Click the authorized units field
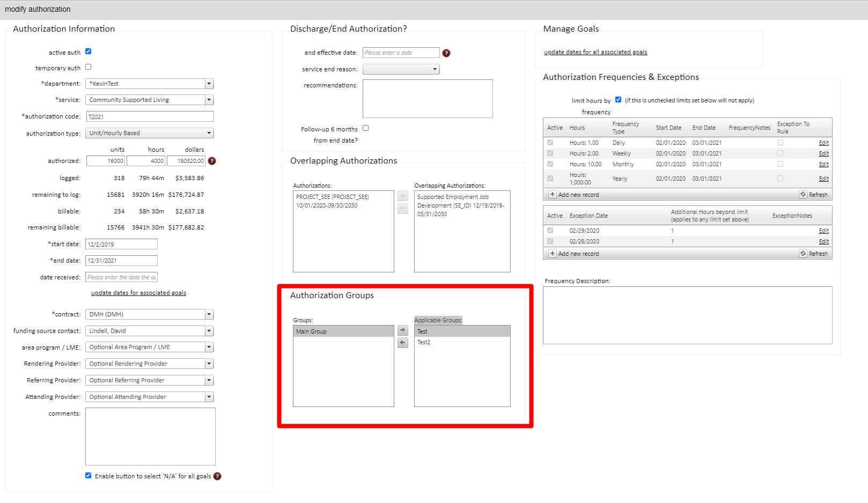This screenshot has height=503, width=868. [106, 161]
